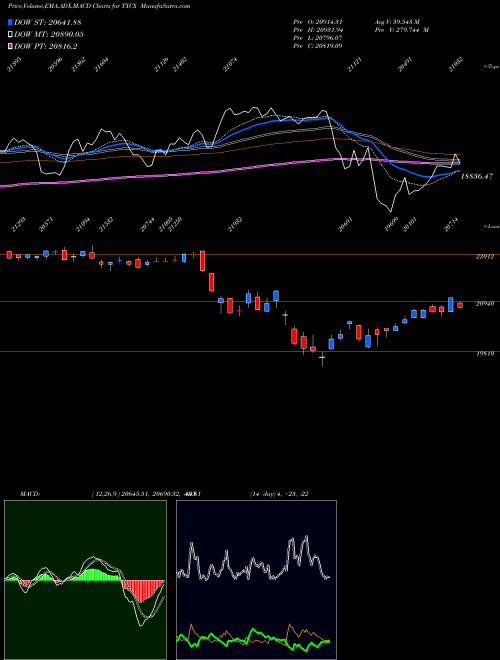Click the 20571 lows label
Viewport: 500px width, 660px height.
click(x=46, y=225)
